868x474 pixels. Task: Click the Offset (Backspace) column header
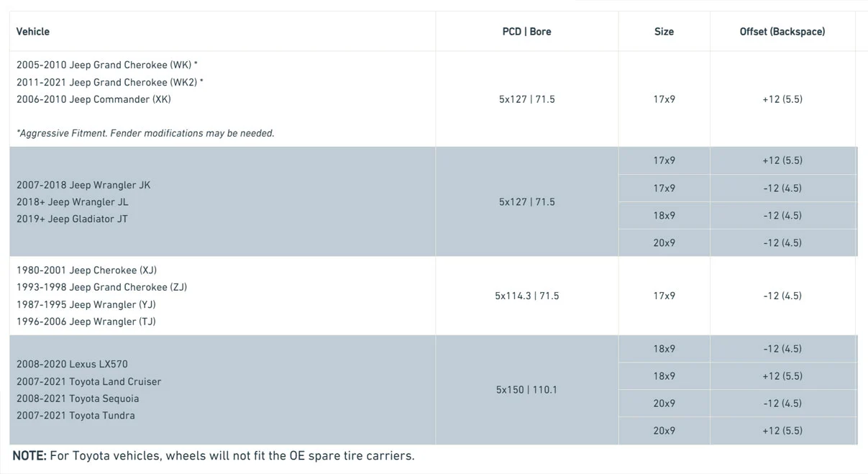[782, 32]
